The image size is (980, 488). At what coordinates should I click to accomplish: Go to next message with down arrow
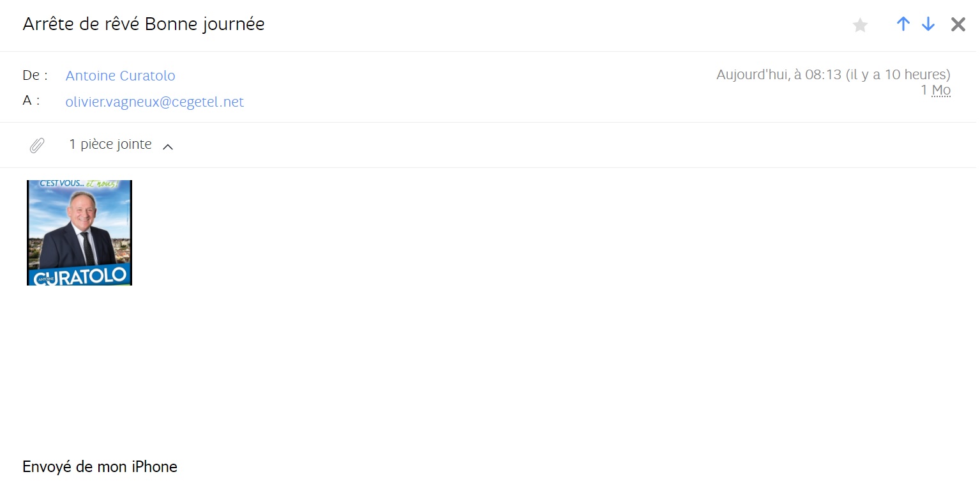click(928, 24)
